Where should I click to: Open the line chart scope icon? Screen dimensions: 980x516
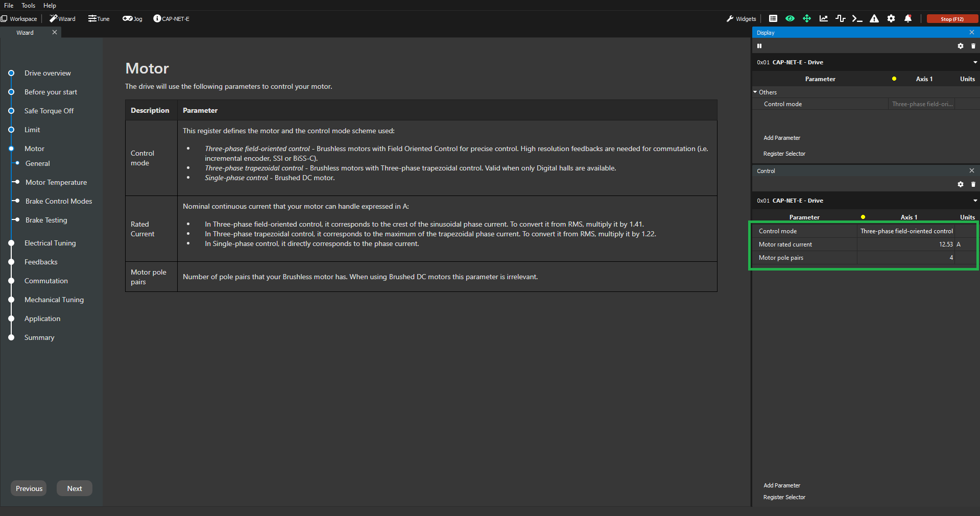(824, 19)
